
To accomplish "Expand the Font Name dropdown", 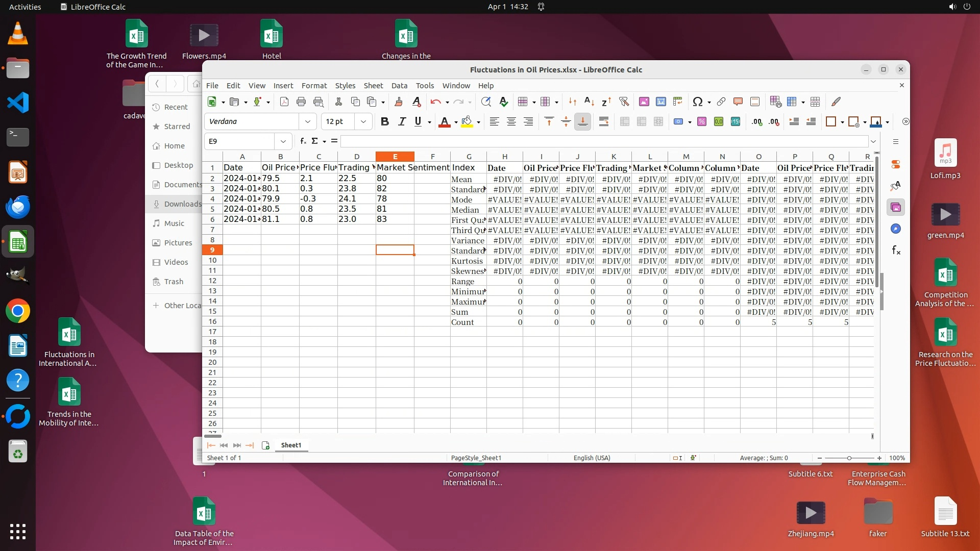I will 307,121.
